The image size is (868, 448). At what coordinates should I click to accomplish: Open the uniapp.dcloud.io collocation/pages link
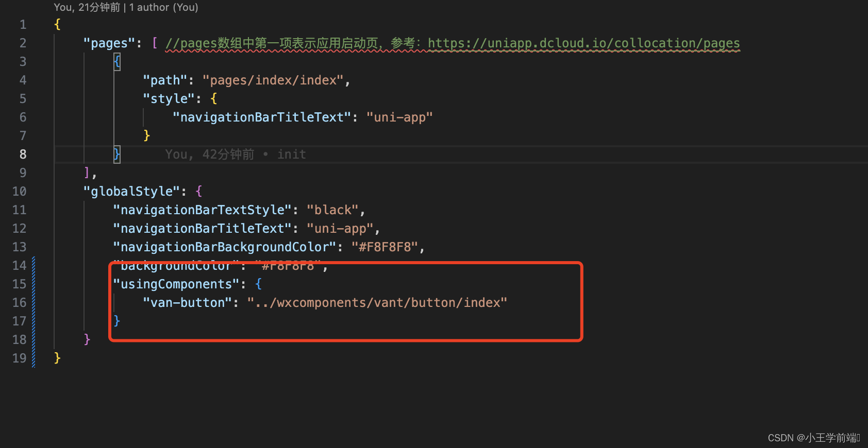tap(583, 43)
